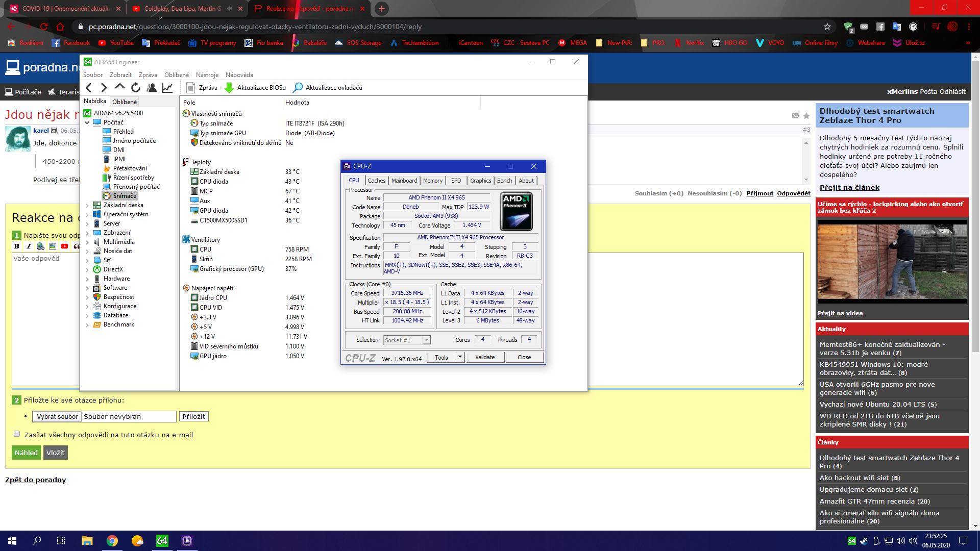This screenshot has width=980, height=551.
Task: Expand the Základní deska tree node
Action: pos(87,206)
